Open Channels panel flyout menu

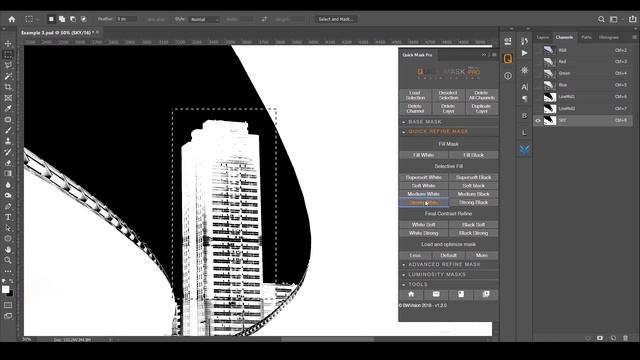(x=634, y=37)
